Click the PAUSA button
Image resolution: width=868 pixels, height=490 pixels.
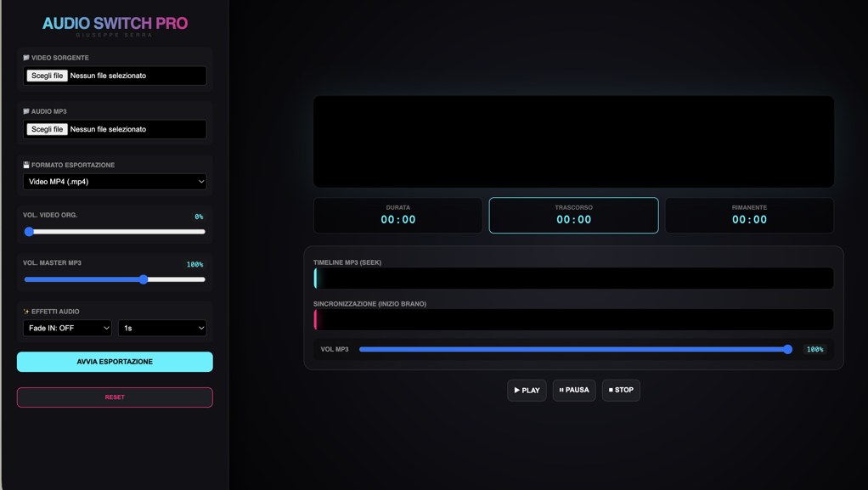coord(574,391)
